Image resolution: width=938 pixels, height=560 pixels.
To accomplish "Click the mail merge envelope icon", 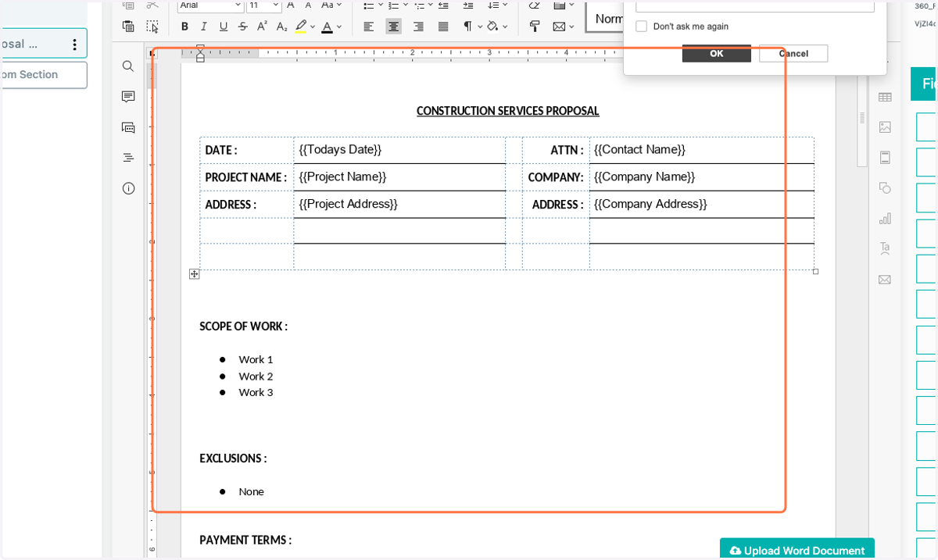I will pyautogui.click(x=559, y=27).
